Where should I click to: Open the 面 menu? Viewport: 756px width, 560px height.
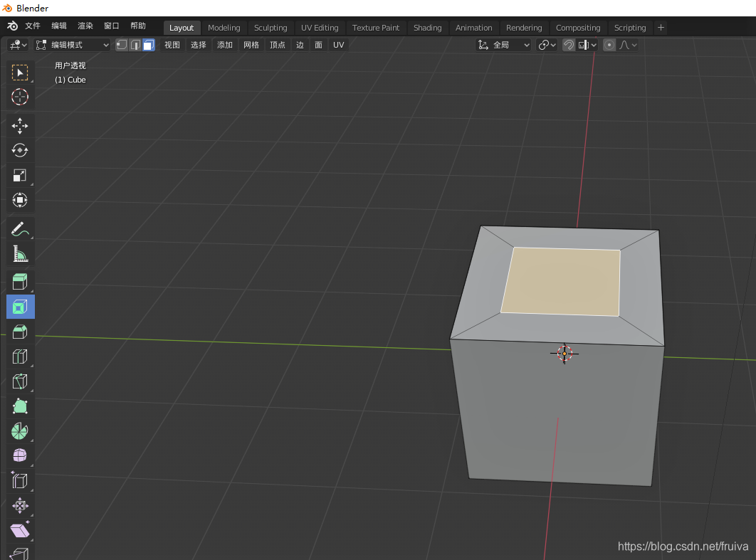[318, 45]
